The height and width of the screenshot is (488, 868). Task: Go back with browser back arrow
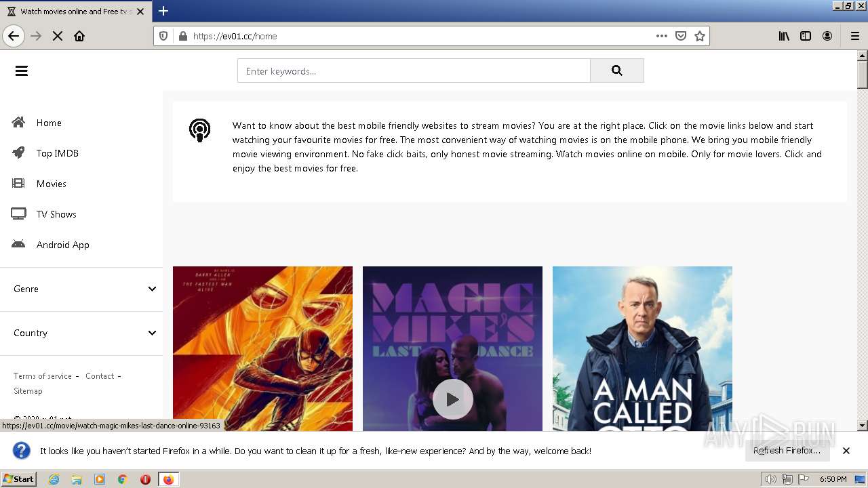tap(14, 36)
